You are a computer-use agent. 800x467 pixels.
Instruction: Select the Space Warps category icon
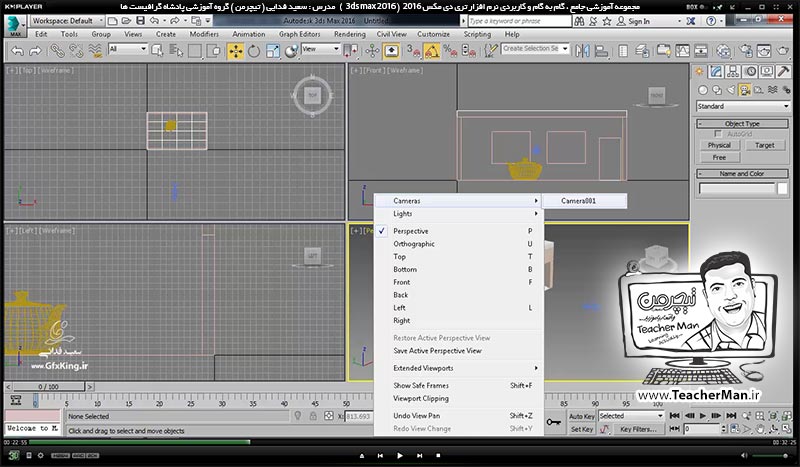tap(773, 90)
